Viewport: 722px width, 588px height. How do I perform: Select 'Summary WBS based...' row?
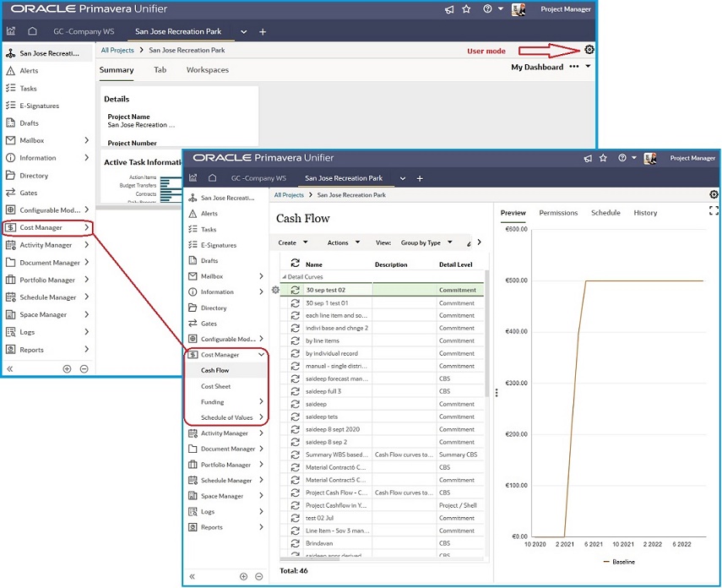click(383, 455)
